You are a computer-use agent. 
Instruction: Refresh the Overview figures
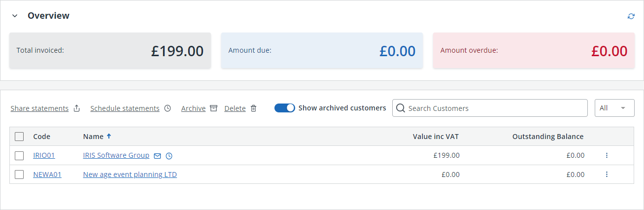[x=631, y=16]
